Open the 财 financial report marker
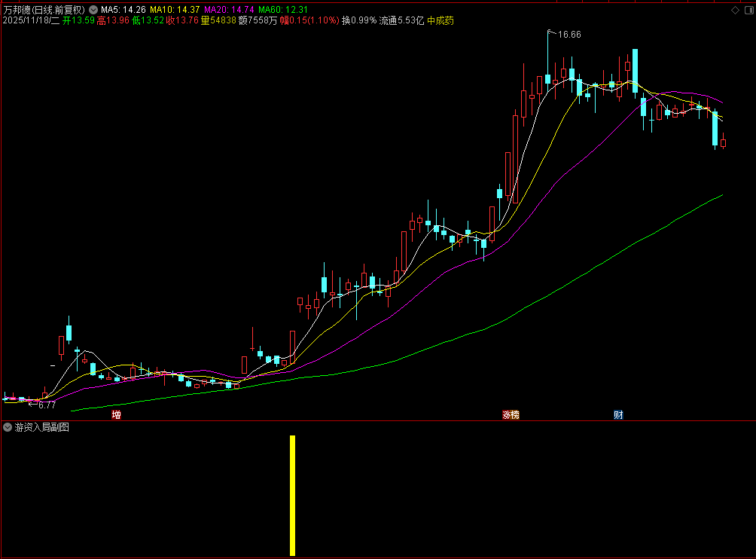Image resolution: width=756 pixels, height=559 pixels. (618, 415)
